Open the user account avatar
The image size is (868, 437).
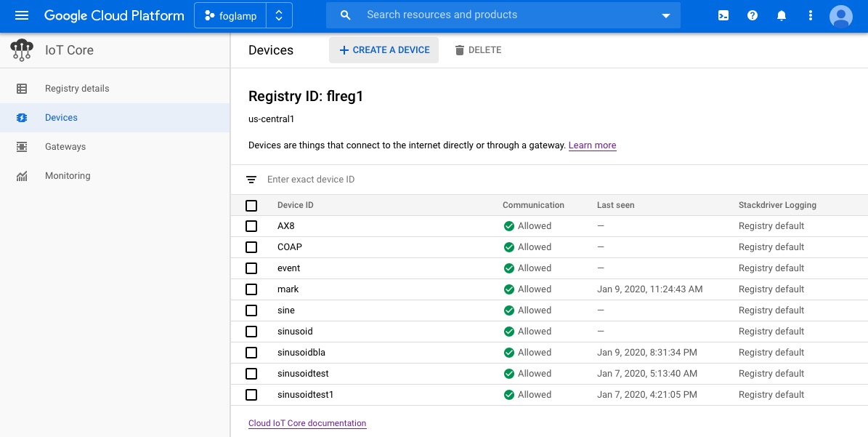pos(841,16)
